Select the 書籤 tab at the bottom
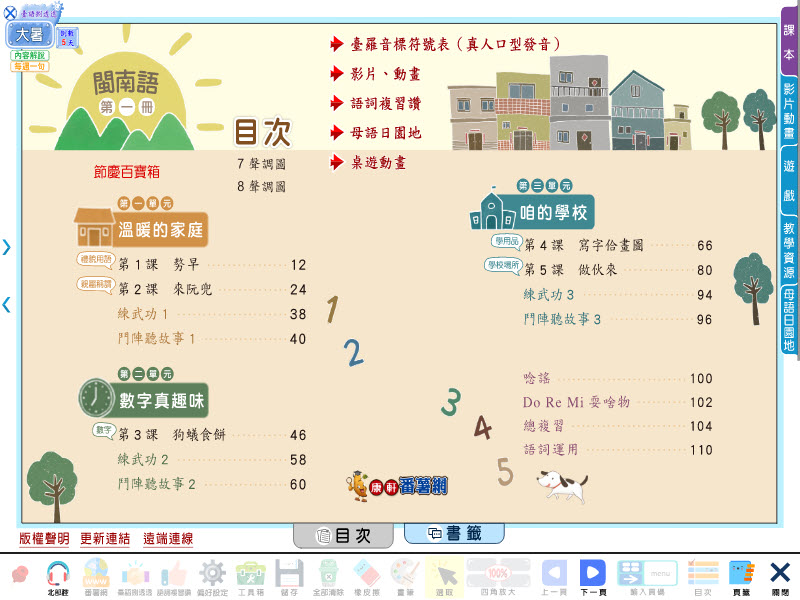The height and width of the screenshot is (600, 800). 454,534
